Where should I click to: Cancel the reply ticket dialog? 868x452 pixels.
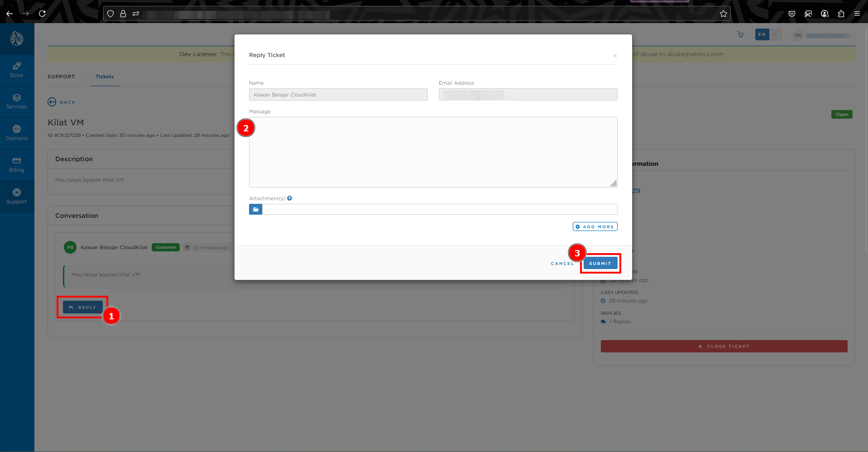point(562,264)
